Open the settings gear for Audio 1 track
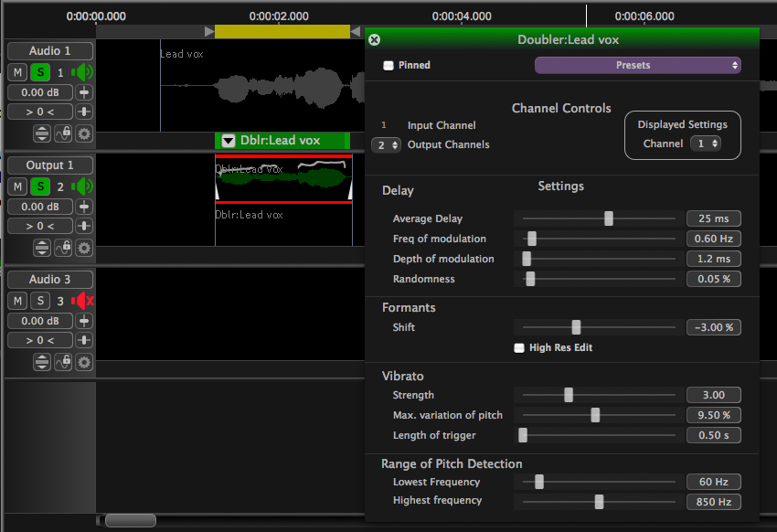 click(84, 133)
